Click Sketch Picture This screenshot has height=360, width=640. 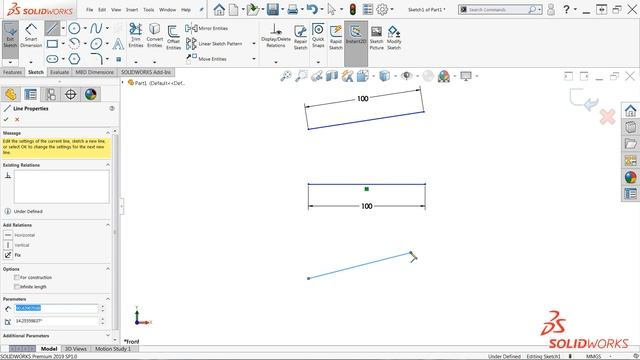pos(376,38)
